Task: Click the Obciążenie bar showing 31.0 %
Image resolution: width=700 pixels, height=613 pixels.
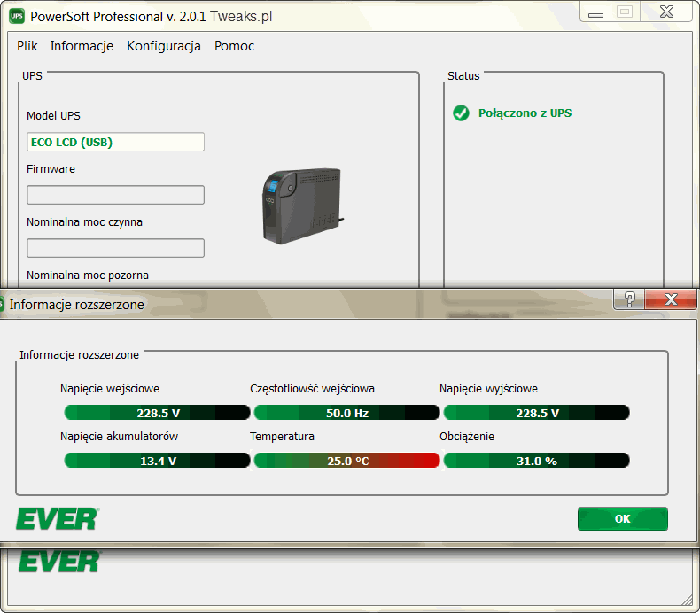Action: tap(537, 461)
